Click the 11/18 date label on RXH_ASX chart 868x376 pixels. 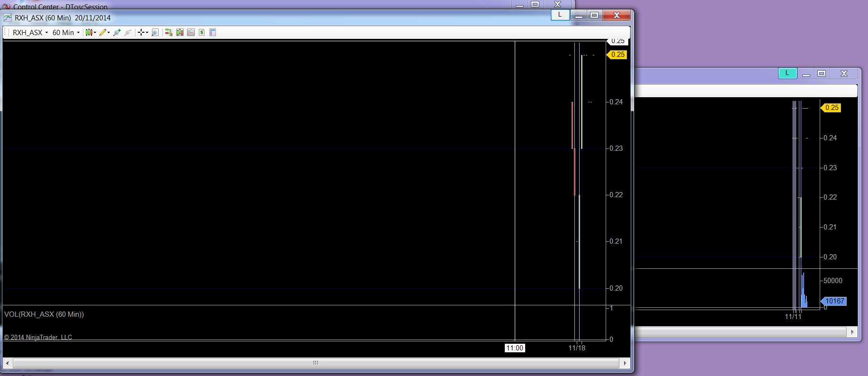577,348
